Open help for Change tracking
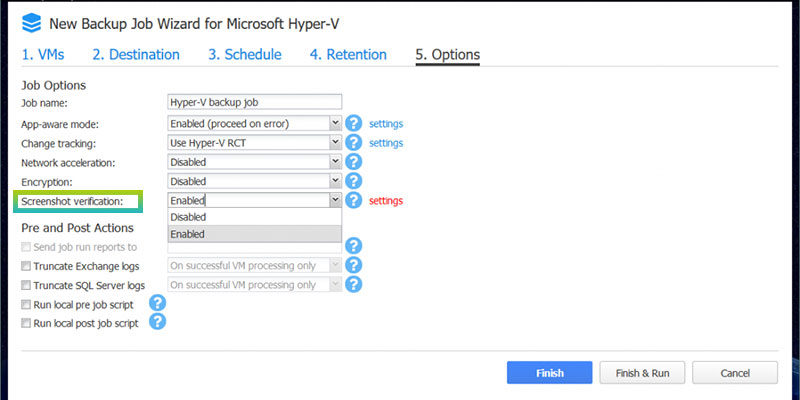 [353, 143]
